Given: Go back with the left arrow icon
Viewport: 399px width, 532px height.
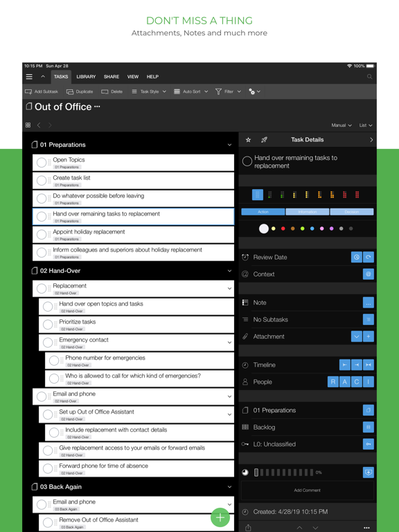Looking at the screenshot, I should point(39,125).
